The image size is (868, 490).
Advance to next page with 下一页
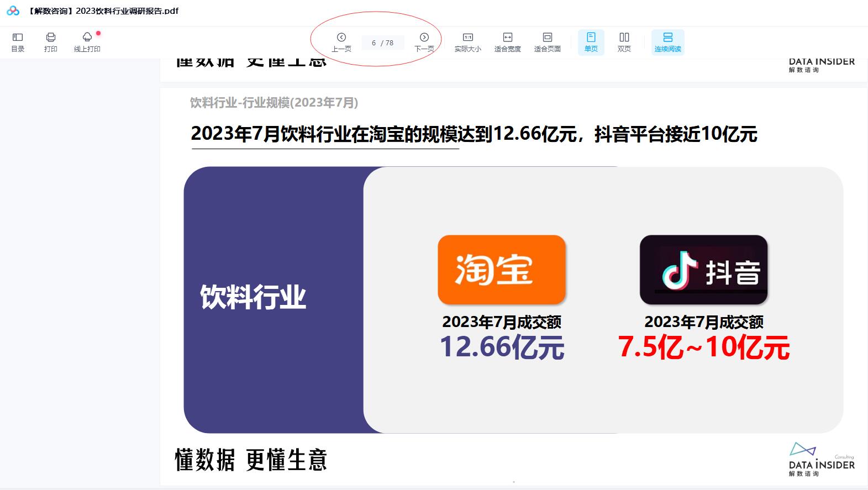424,42
